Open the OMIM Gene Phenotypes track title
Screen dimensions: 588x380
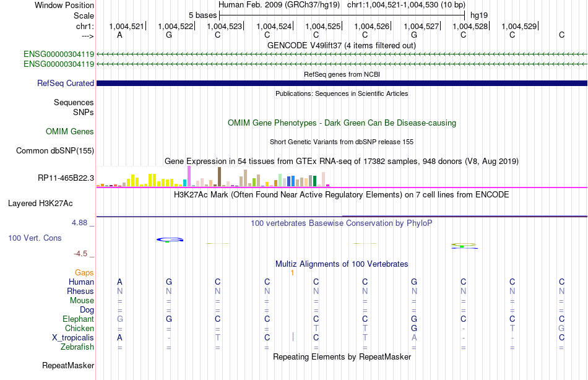click(342, 123)
